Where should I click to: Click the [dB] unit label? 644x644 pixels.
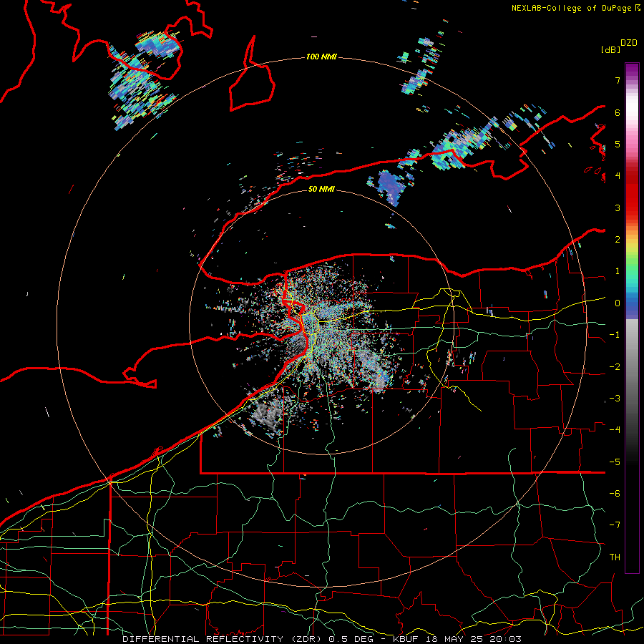click(x=611, y=49)
